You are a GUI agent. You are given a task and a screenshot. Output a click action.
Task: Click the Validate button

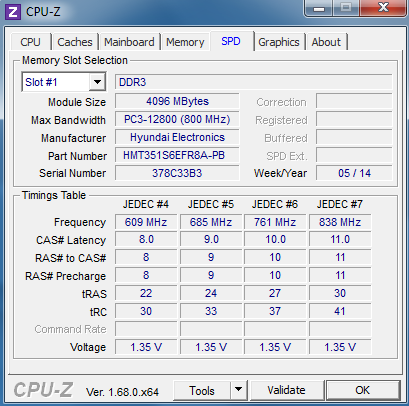pyautogui.click(x=287, y=390)
